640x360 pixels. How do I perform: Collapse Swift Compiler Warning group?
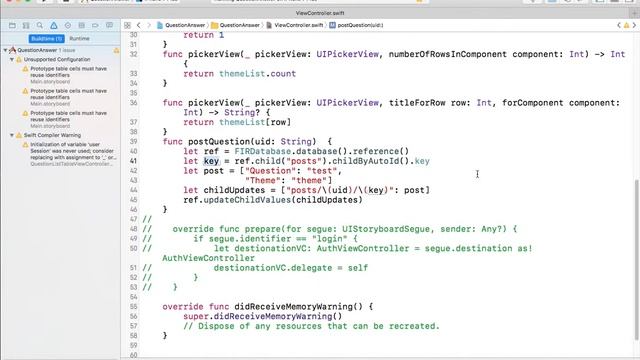[12, 135]
